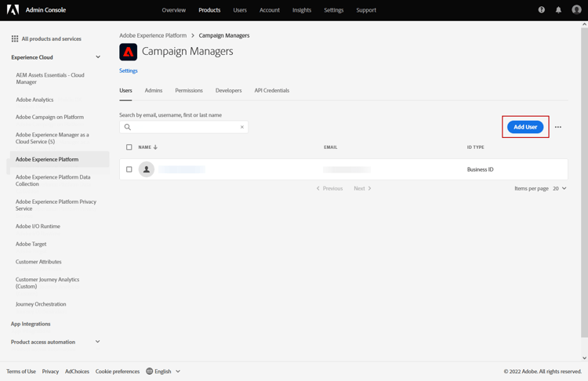The width and height of the screenshot is (588, 381).
Task: Click the user avatar in table row
Action: point(147,169)
